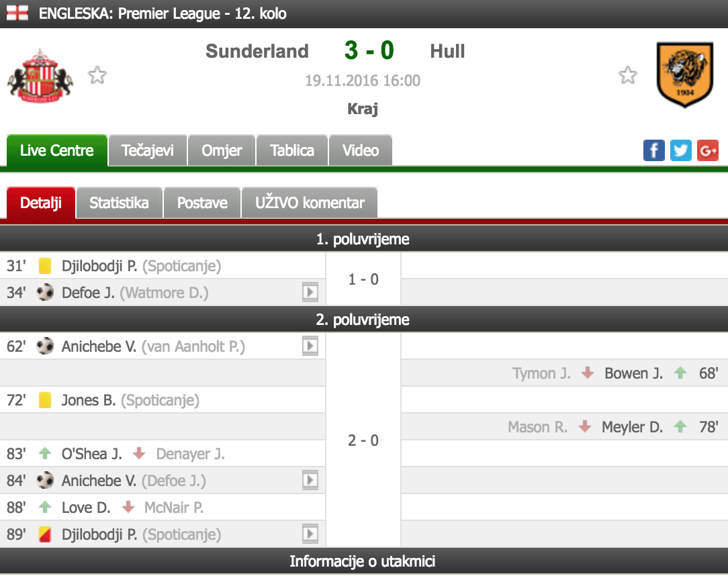Switch to the Omjer tab
This screenshot has width=728, height=576.
222,150
